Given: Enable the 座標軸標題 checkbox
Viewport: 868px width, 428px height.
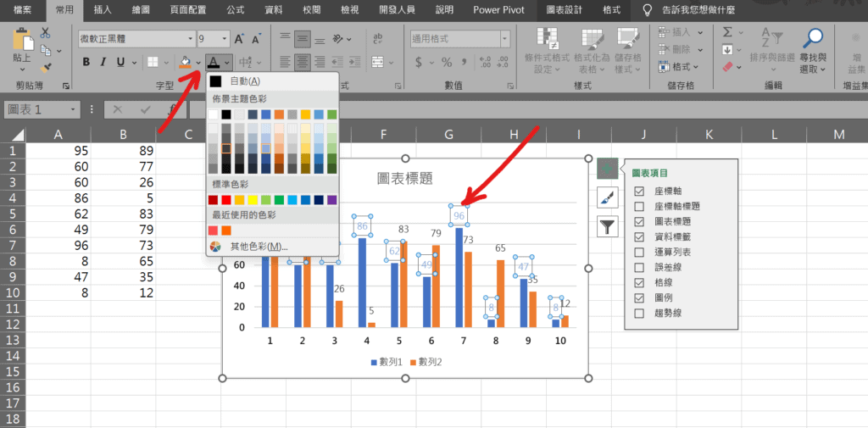Looking at the screenshot, I should (x=639, y=206).
